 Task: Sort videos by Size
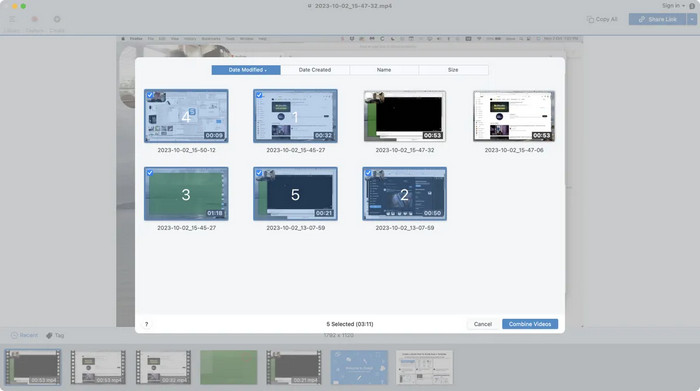(x=453, y=70)
